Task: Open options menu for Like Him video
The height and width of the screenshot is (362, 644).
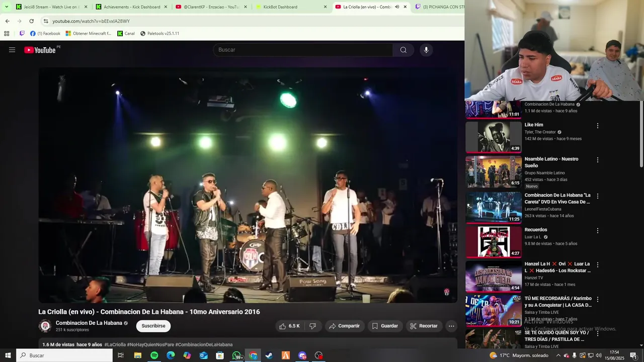Action: [598, 126]
